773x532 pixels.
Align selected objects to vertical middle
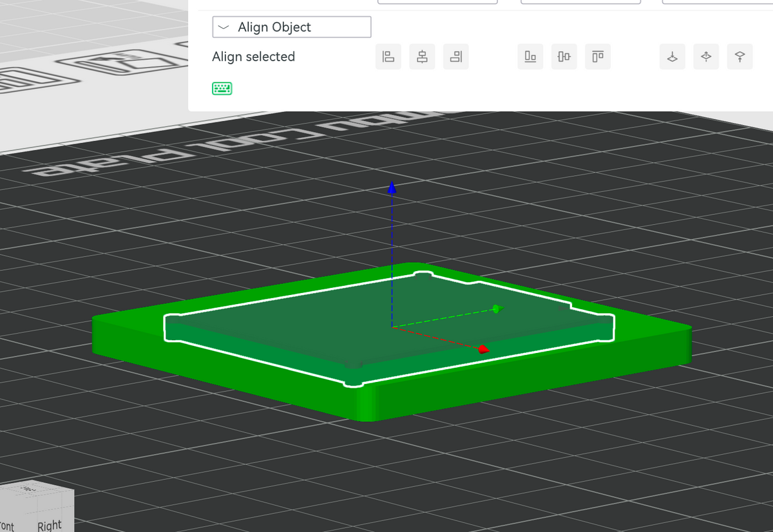pos(564,57)
